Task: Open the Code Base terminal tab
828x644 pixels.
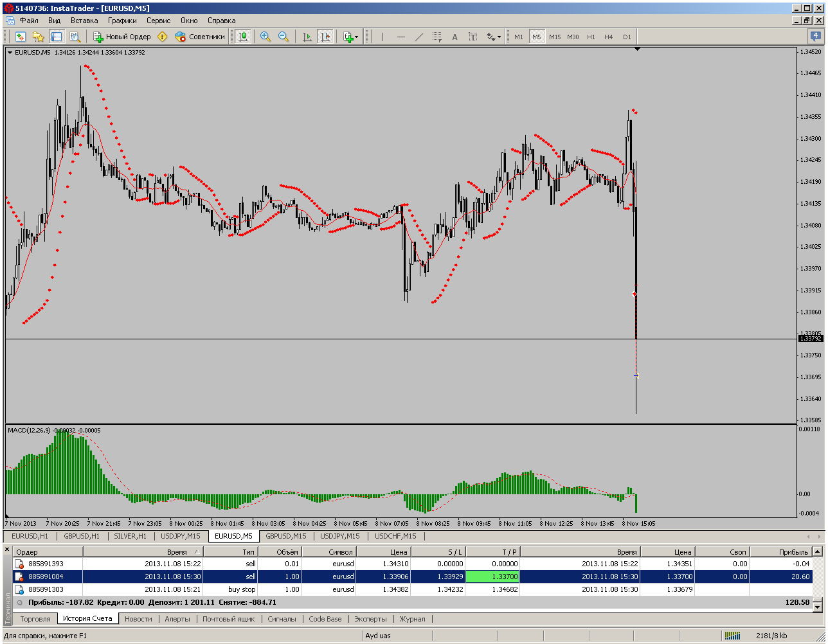Action: pos(325,619)
